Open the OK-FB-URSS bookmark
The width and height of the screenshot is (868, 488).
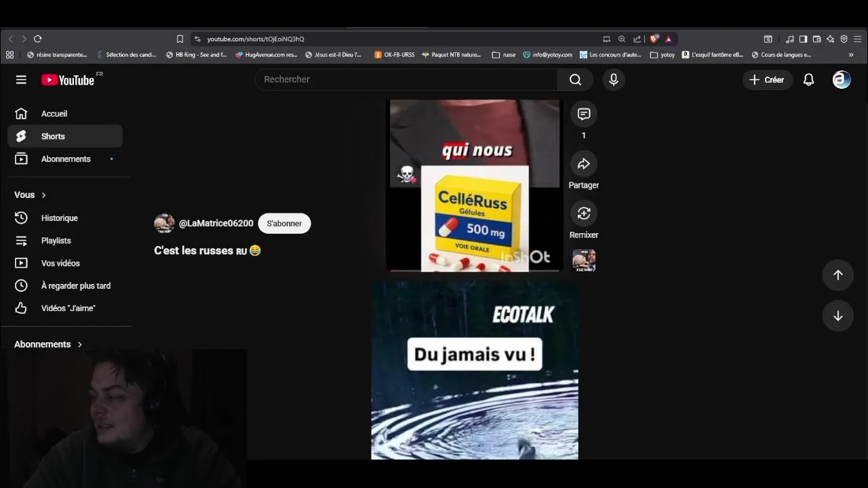tap(394, 55)
